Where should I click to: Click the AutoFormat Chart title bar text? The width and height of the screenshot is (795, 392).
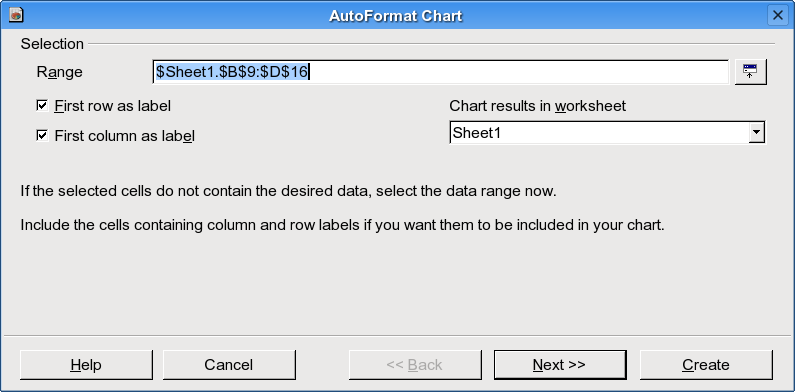pyautogui.click(x=395, y=16)
